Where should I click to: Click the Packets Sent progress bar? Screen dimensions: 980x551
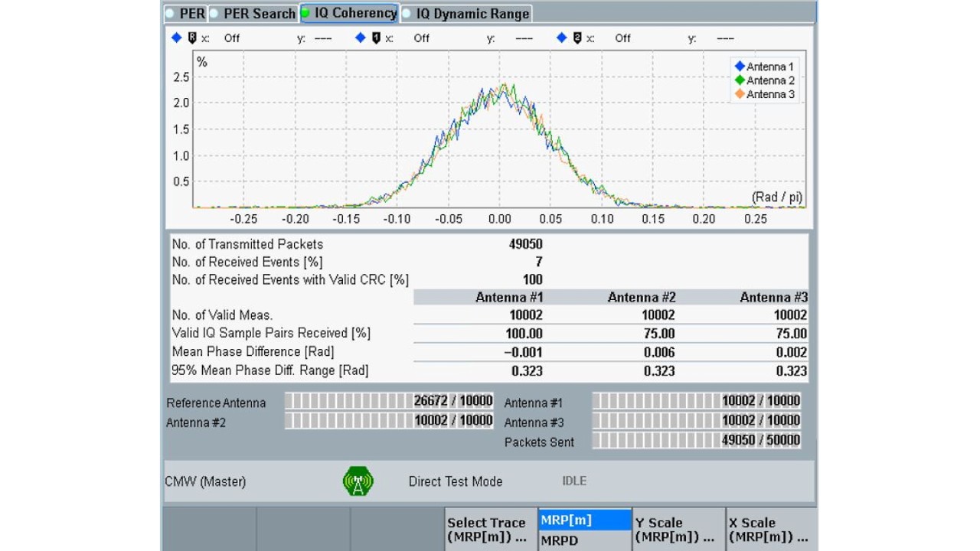(x=697, y=440)
